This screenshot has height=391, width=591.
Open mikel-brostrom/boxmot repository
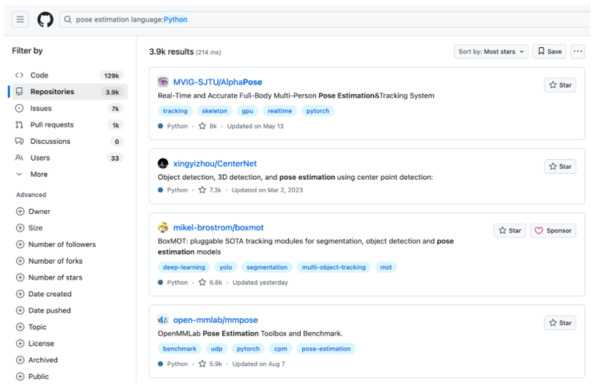pos(218,228)
